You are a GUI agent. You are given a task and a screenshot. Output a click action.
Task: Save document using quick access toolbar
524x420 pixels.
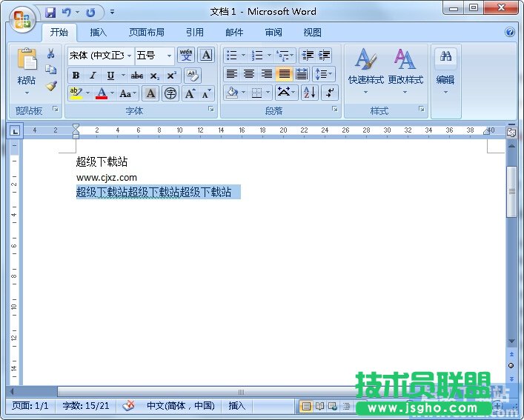tap(50, 13)
